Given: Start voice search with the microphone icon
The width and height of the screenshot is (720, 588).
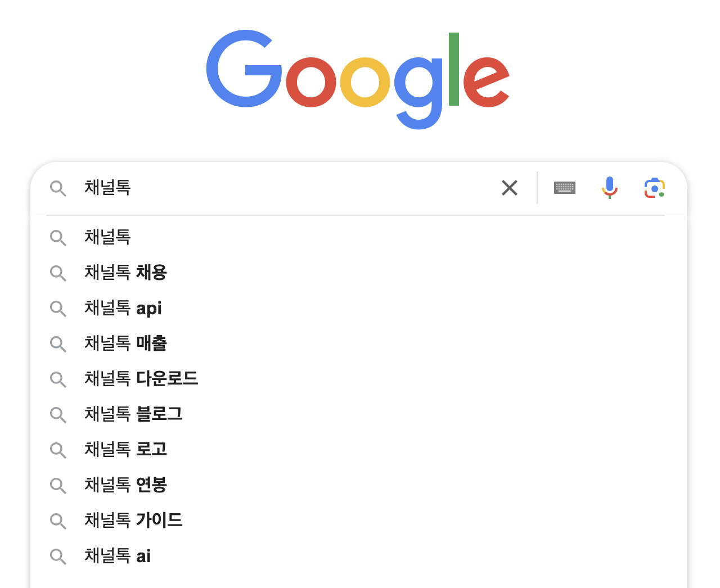Looking at the screenshot, I should pos(609,188).
